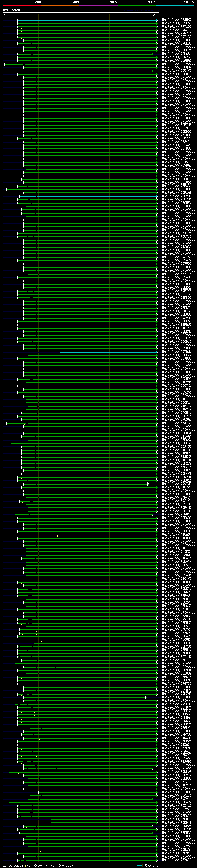Open hit UniRef100_A9T135
The image size is (197, 868).
click(x=176, y=37)
